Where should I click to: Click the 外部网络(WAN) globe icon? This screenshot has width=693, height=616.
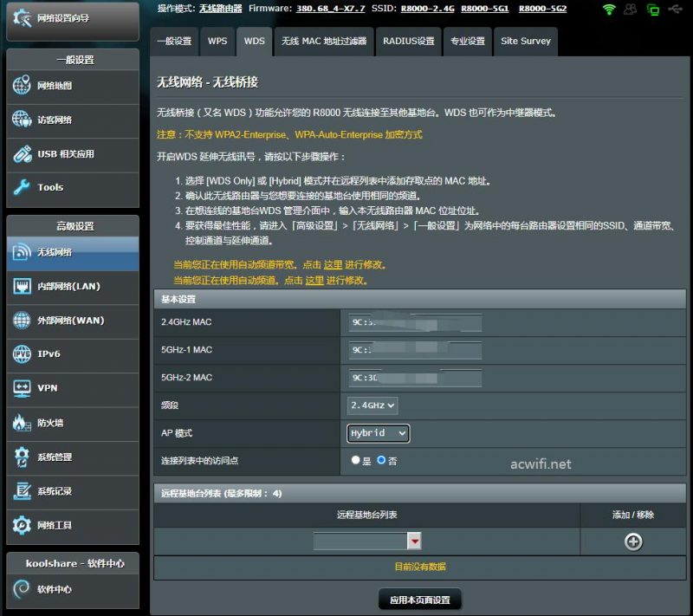[x=22, y=320]
